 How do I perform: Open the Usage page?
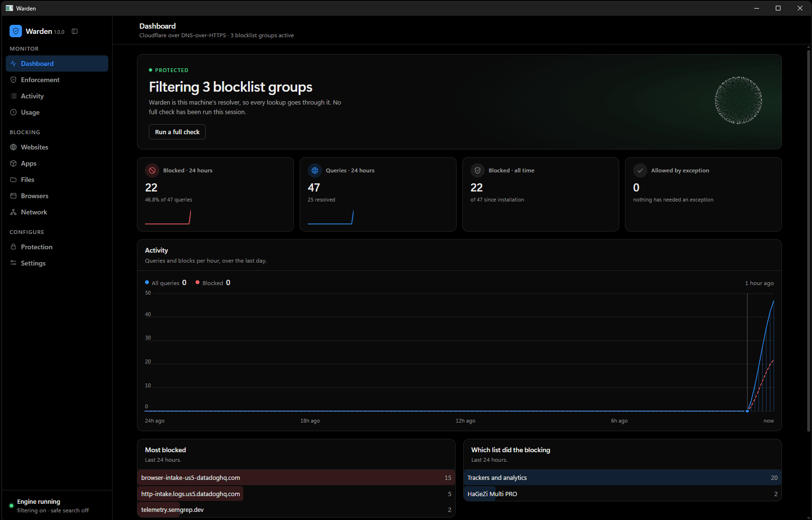tap(57, 112)
